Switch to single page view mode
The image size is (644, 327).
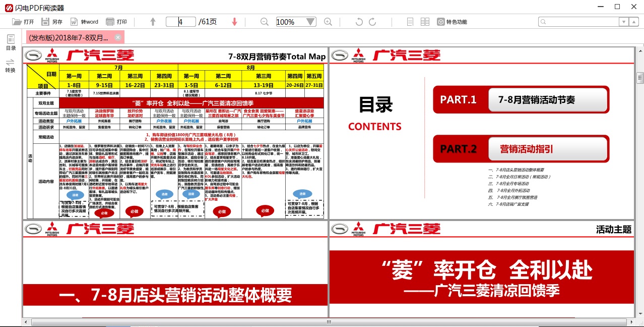click(x=410, y=22)
